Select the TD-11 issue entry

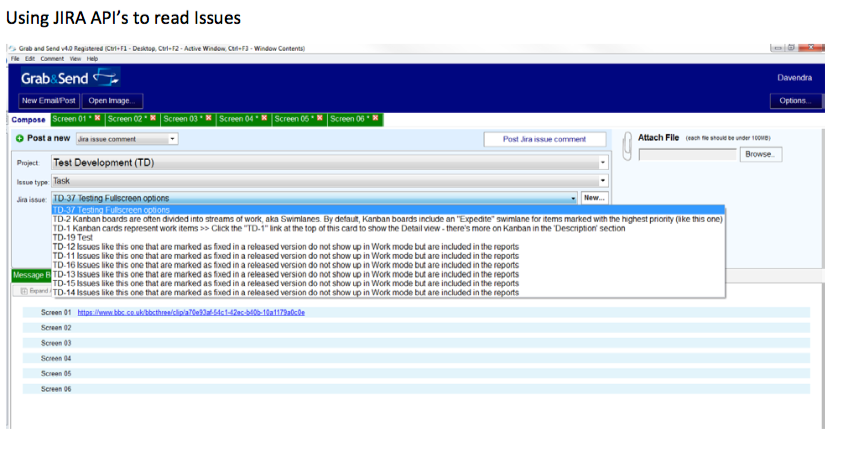click(388, 256)
